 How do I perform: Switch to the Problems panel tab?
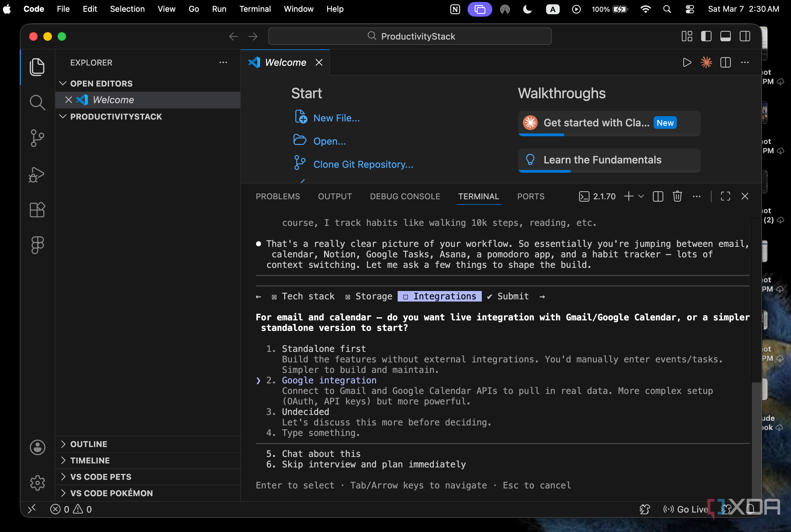coord(277,196)
